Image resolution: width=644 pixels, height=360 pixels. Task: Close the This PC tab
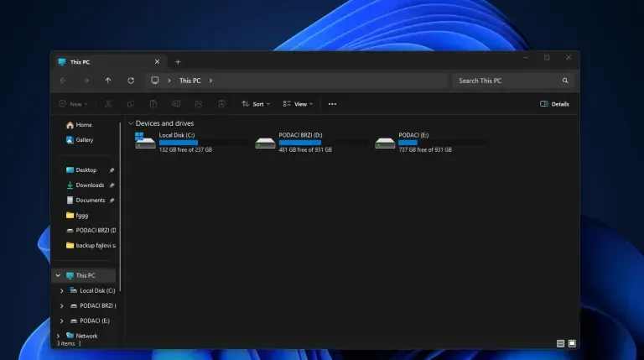point(157,61)
